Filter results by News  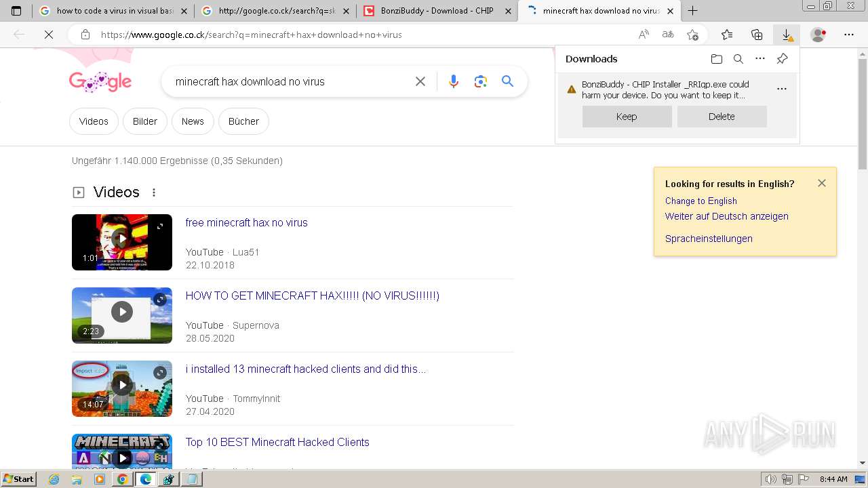click(x=193, y=121)
